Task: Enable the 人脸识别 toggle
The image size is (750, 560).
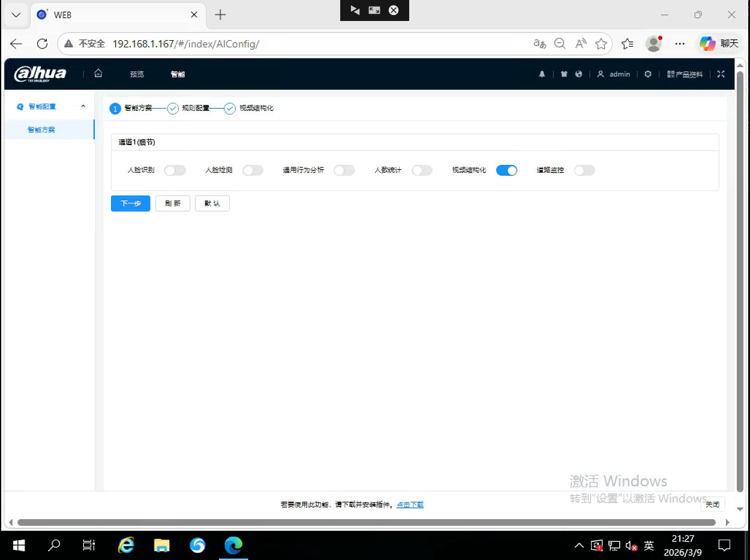Action: (175, 170)
